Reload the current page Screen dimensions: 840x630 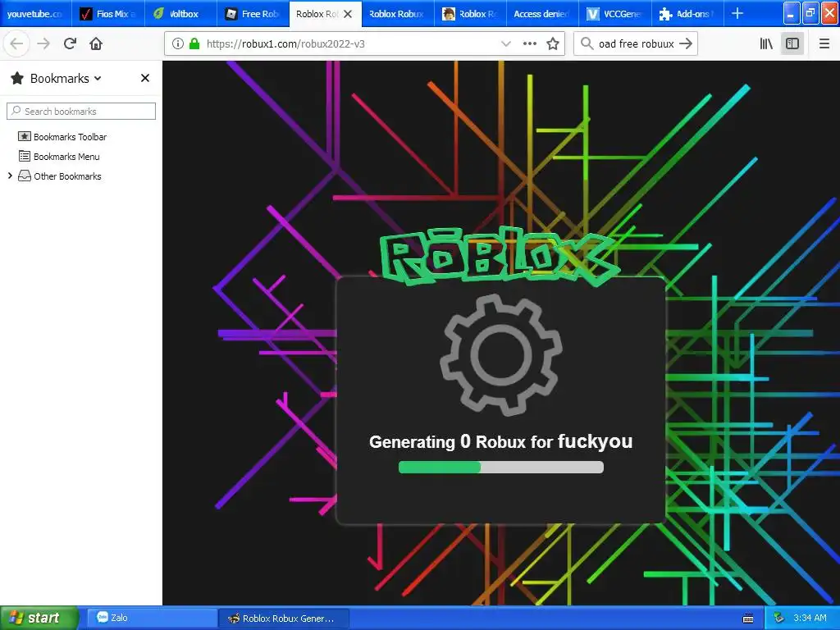70,43
